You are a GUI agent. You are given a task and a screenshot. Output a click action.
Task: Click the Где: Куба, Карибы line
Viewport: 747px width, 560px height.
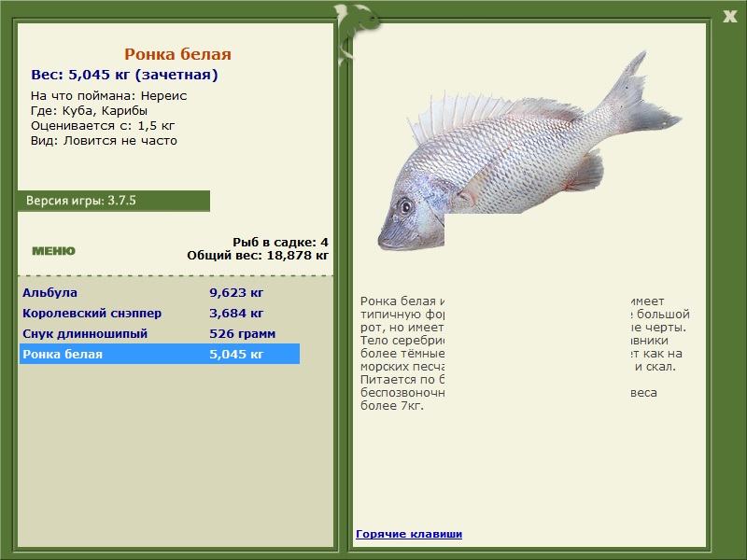[89, 110]
